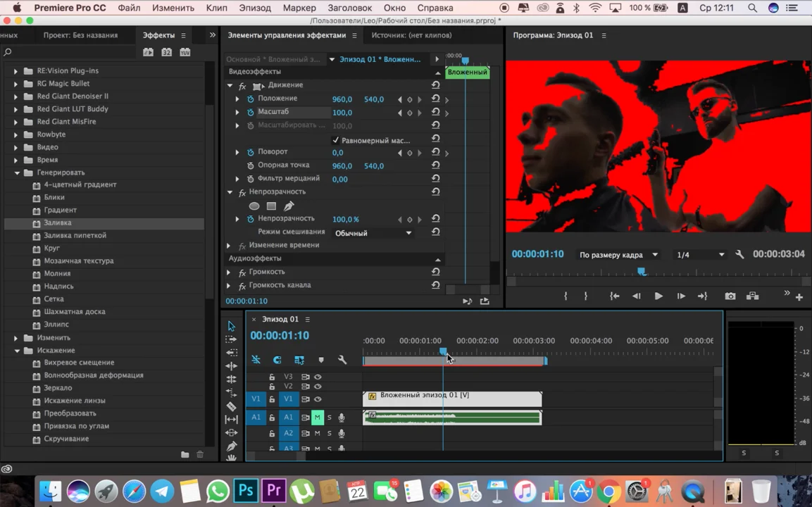Select the Track Select Forward tool
The height and width of the screenshot is (507, 812).
[231, 339]
